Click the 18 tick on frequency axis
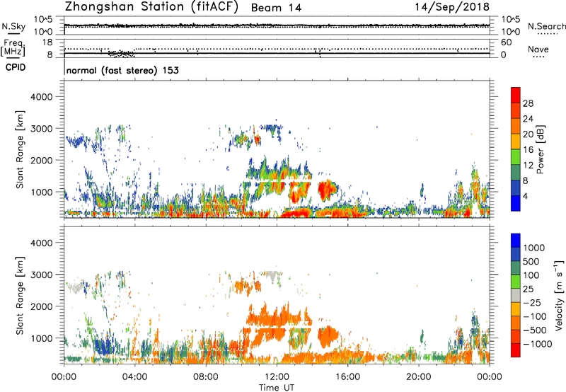Image resolution: width=566 pixels, height=392 pixels. pos(47,42)
